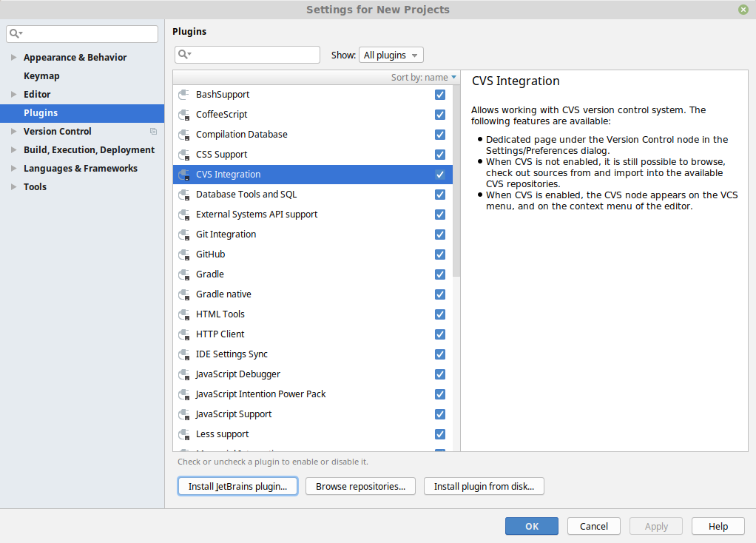Select the JavaScript Support plugin row
The image size is (756, 543).
(312, 414)
